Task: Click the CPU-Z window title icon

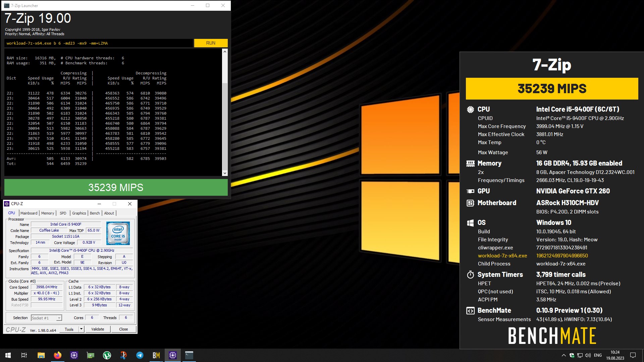Action: (7, 204)
